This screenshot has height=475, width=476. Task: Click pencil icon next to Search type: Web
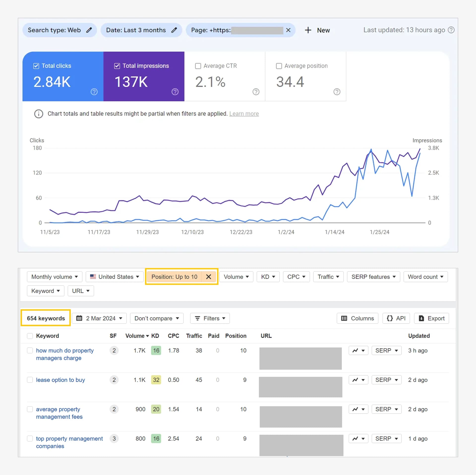[89, 30]
